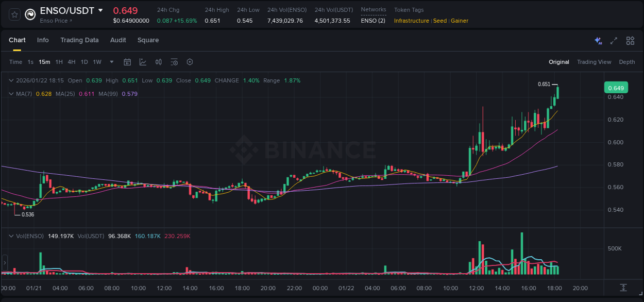Image resolution: width=644 pixels, height=302 pixels.
Task: Open the date range calendar picker
Action: click(x=127, y=62)
